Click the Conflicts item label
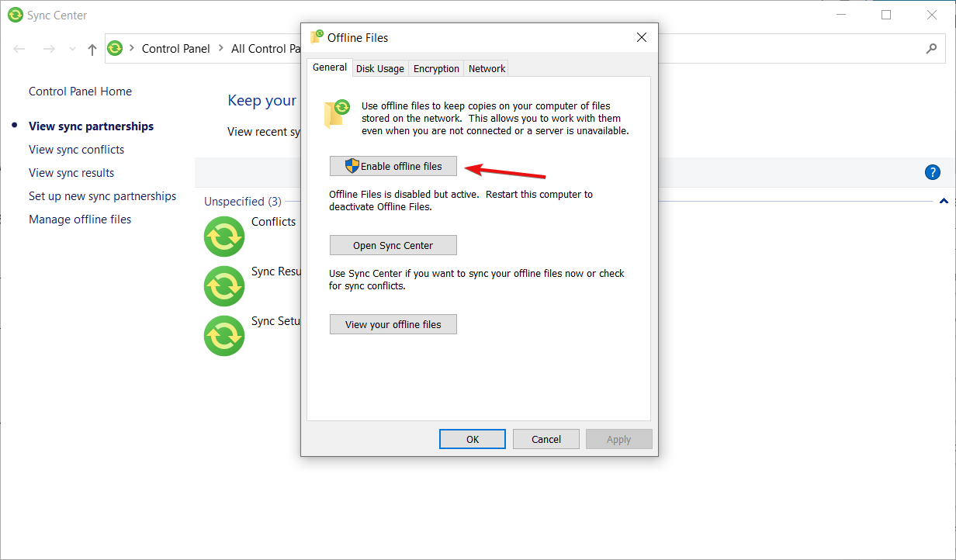The height and width of the screenshot is (560, 956). pos(273,222)
